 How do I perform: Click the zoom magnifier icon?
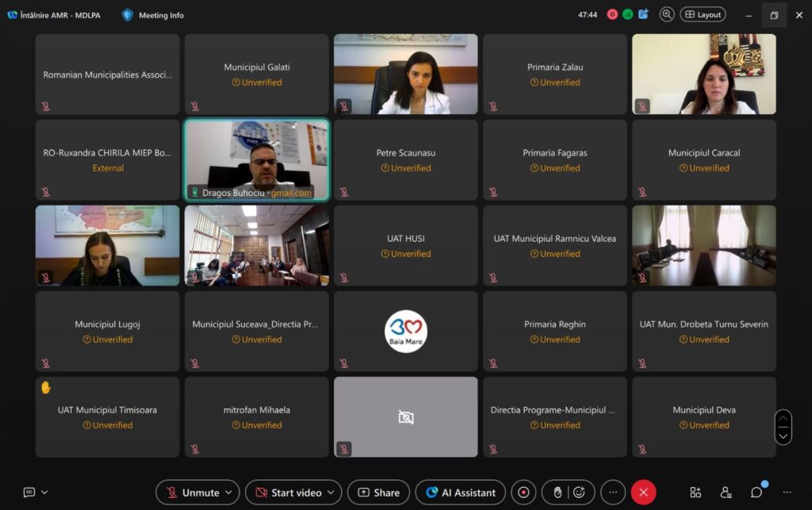pos(667,14)
